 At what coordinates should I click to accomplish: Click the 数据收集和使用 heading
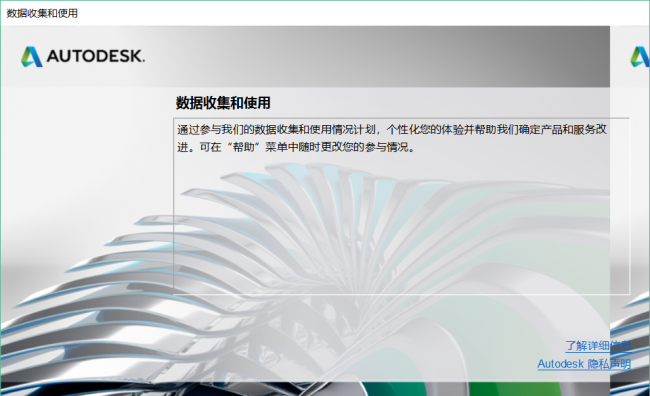[x=223, y=103]
